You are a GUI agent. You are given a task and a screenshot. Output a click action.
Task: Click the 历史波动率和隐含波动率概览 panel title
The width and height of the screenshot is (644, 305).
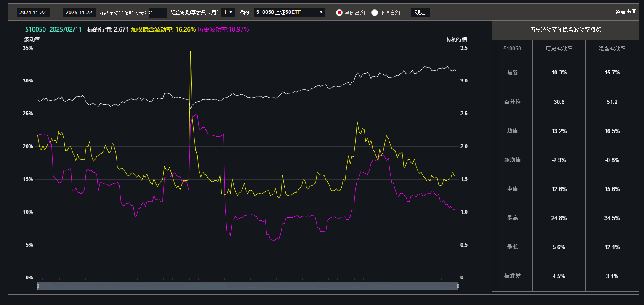(565, 30)
